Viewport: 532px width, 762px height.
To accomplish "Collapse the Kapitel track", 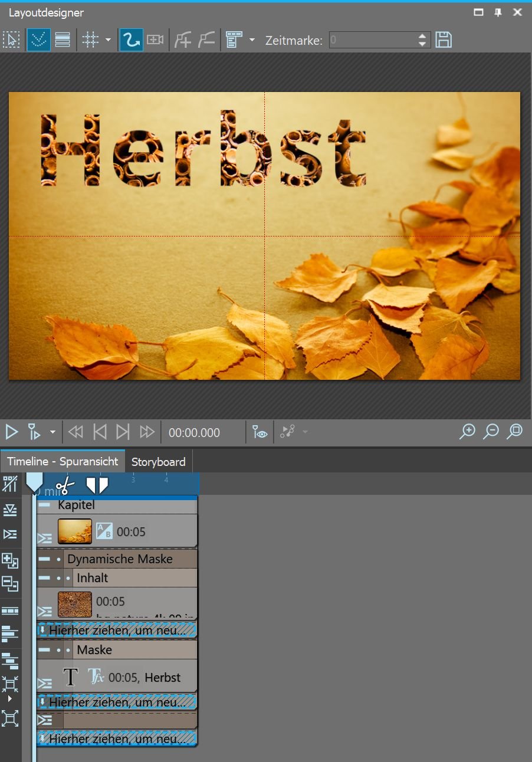I will 44,505.
